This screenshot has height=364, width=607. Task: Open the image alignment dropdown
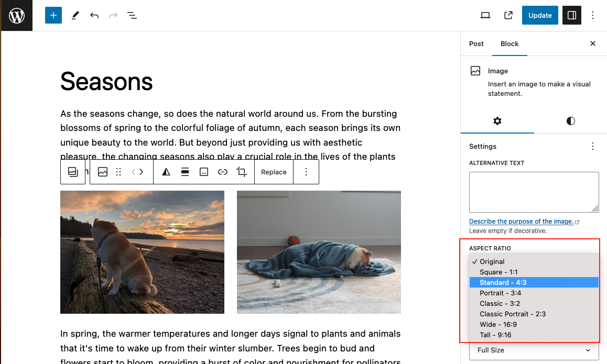[x=185, y=171]
